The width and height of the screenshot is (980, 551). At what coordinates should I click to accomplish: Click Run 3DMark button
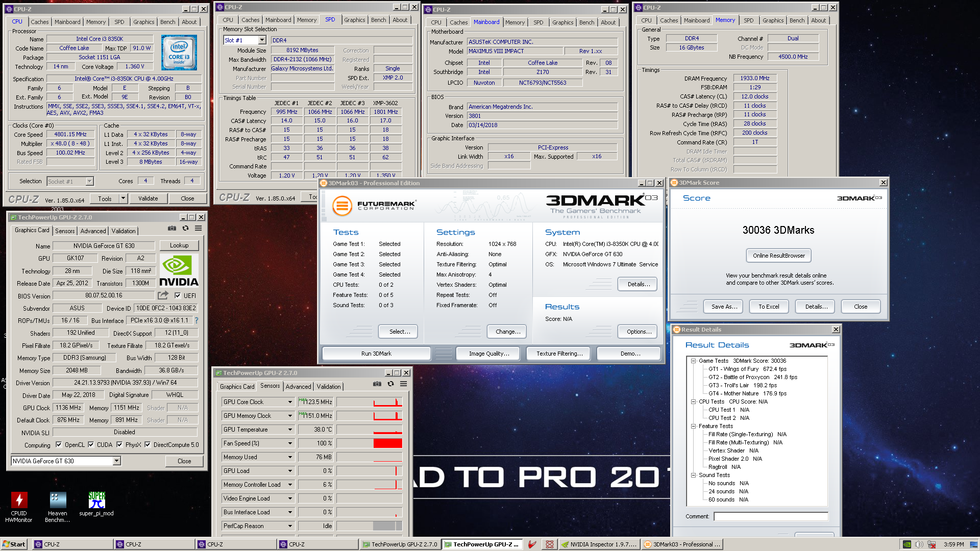click(376, 354)
